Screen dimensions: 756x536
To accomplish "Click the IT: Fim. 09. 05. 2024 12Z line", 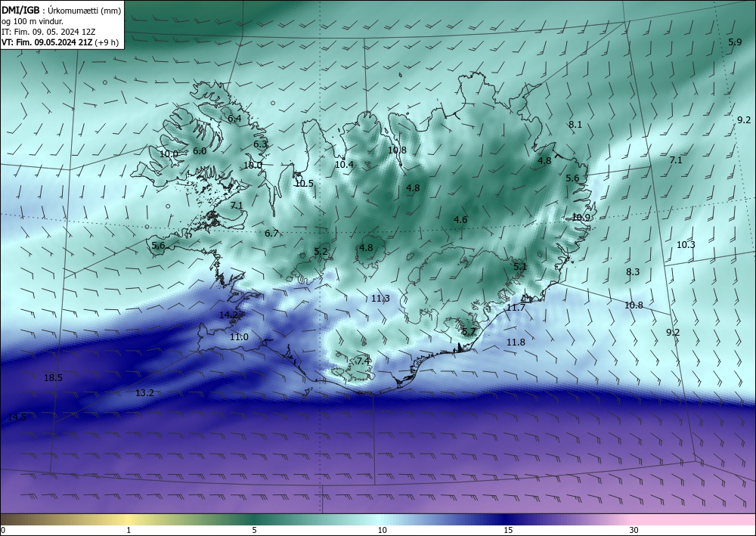I will [48, 32].
